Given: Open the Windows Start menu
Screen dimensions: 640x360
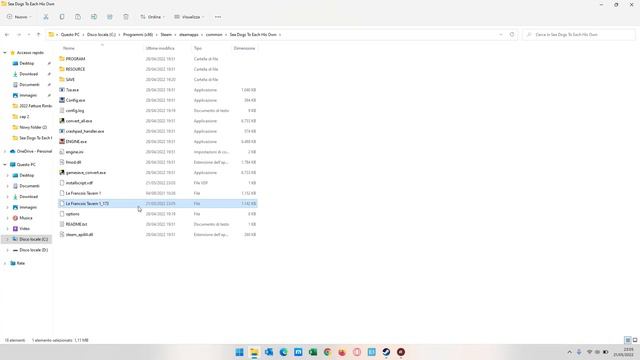Looking at the screenshot, I should click(x=240, y=352).
